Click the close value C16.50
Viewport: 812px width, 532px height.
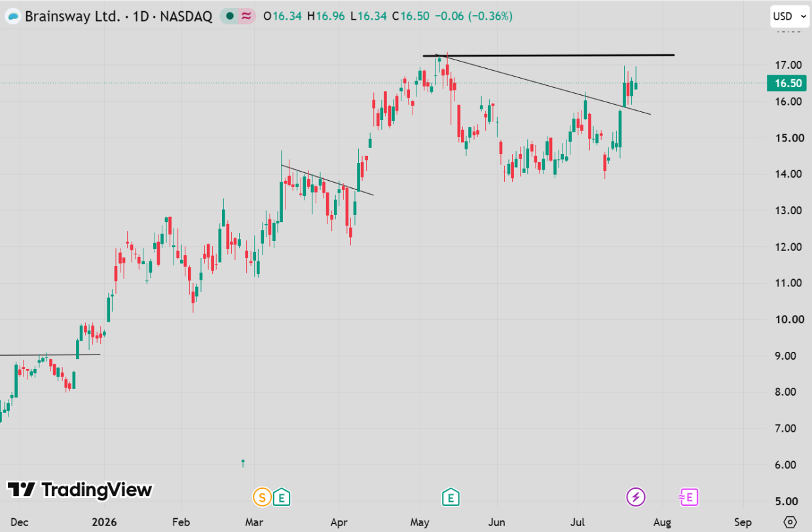[x=410, y=16]
